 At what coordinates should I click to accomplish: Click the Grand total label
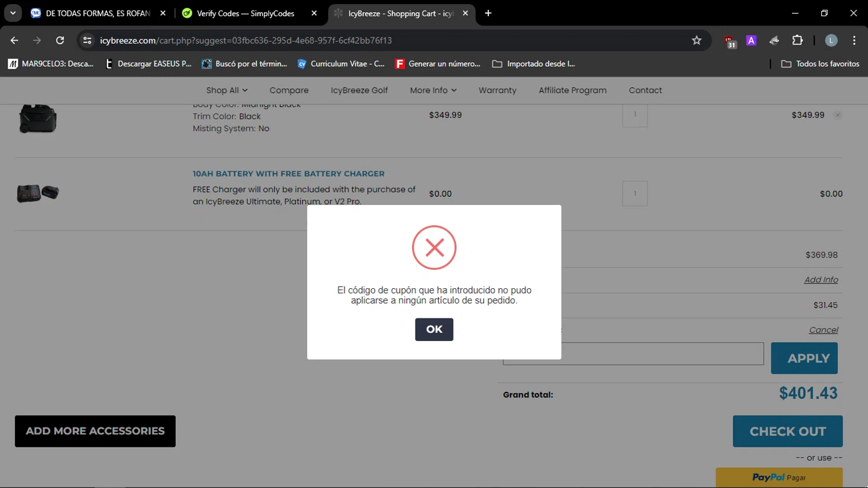pyautogui.click(x=528, y=395)
